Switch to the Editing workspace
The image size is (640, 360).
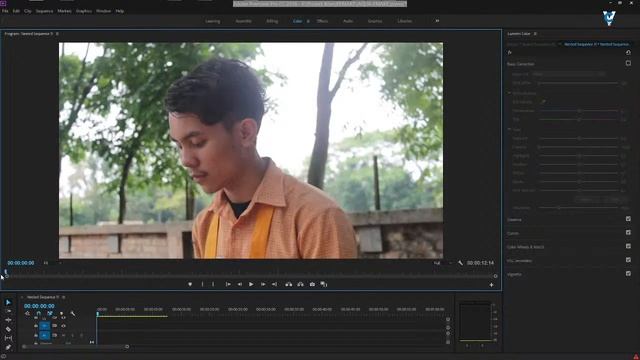272,21
